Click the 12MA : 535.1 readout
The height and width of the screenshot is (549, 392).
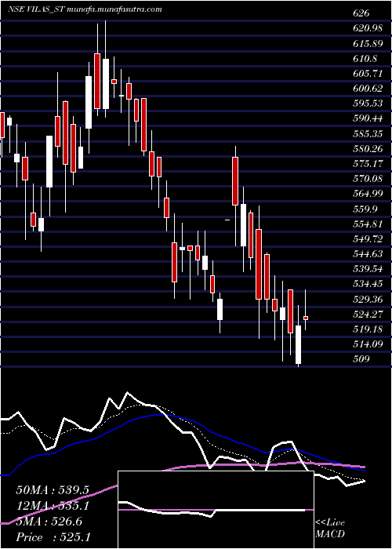point(53,506)
